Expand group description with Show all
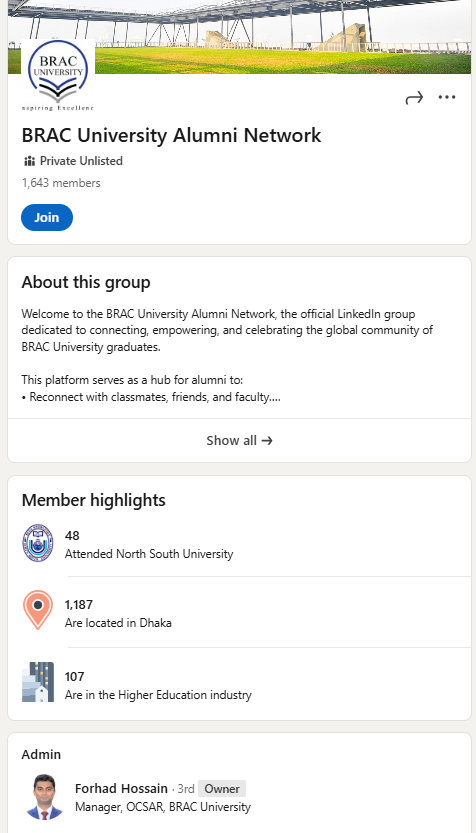 point(239,440)
